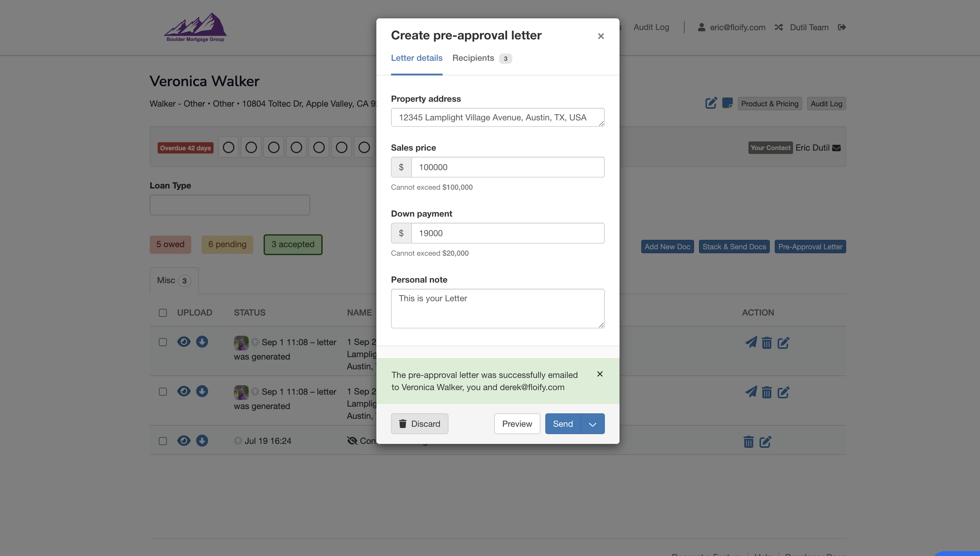Click into the Sales price input field

click(507, 167)
